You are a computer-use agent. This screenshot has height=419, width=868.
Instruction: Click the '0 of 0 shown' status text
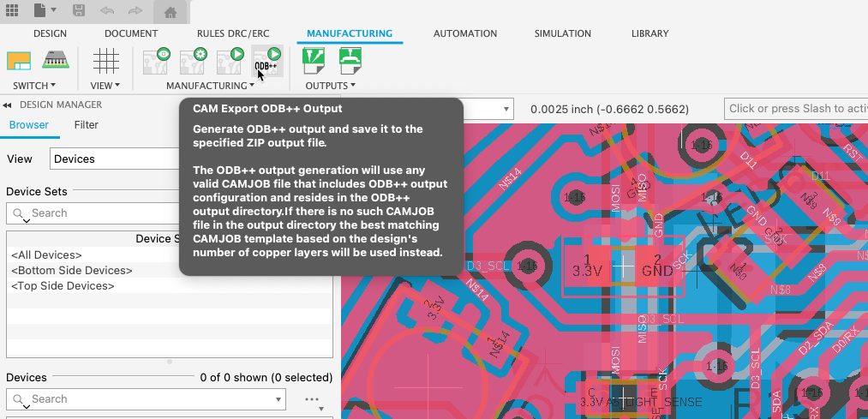click(266, 378)
